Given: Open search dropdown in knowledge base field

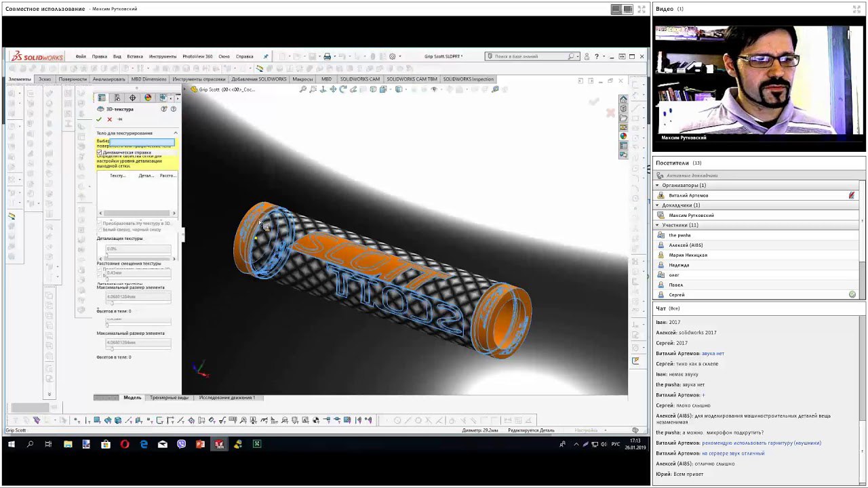Looking at the screenshot, I should point(579,56).
